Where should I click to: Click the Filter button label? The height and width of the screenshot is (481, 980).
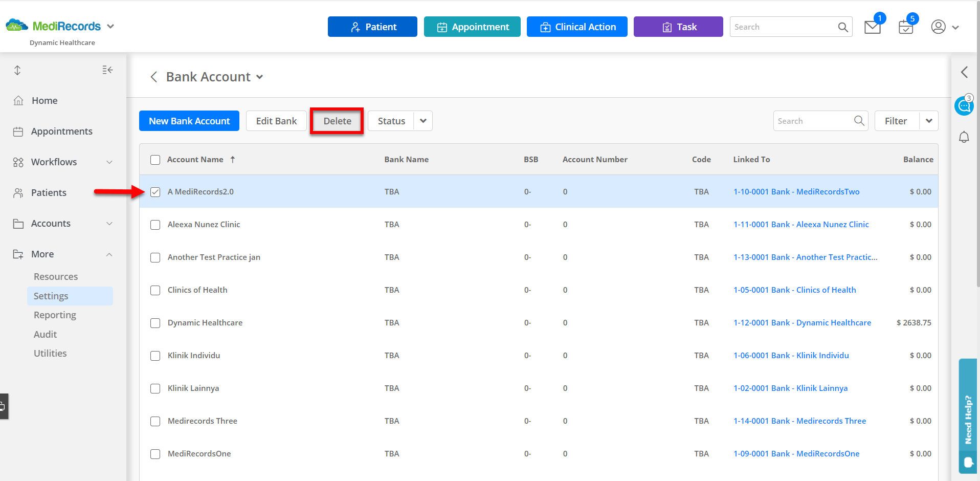(896, 121)
